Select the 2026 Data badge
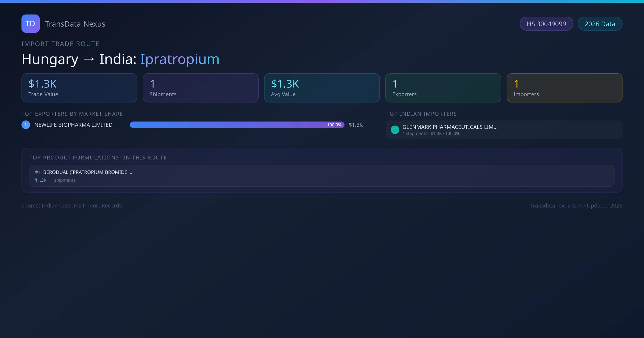This screenshot has height=338, width=644. tap(600, 24)
